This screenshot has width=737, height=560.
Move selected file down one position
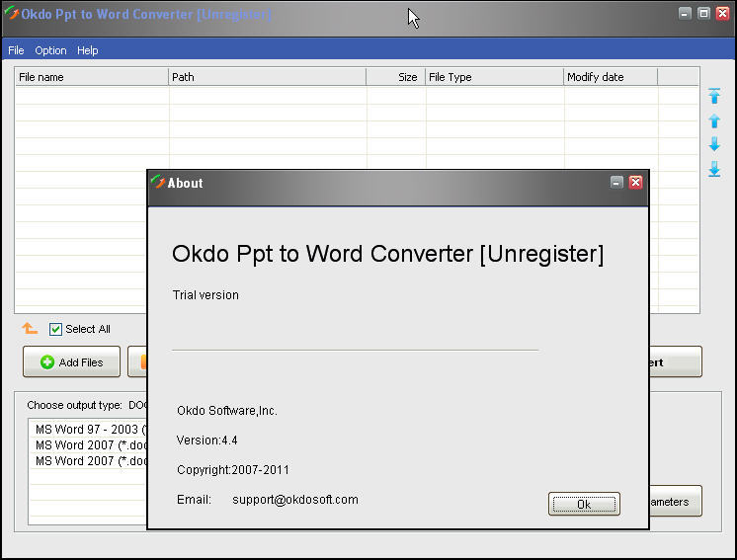click(714, 144)
